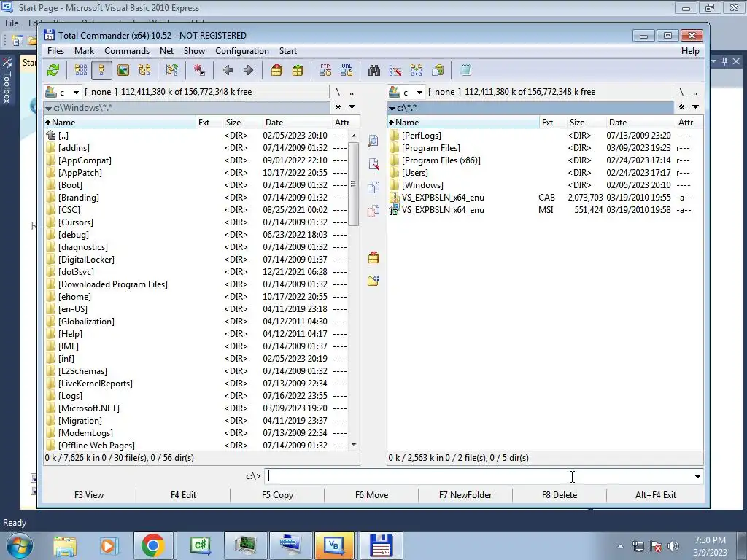This screenshot has height=560, width=747.
Task: Click the Edit icon between panels
Action: click(373, 164)
